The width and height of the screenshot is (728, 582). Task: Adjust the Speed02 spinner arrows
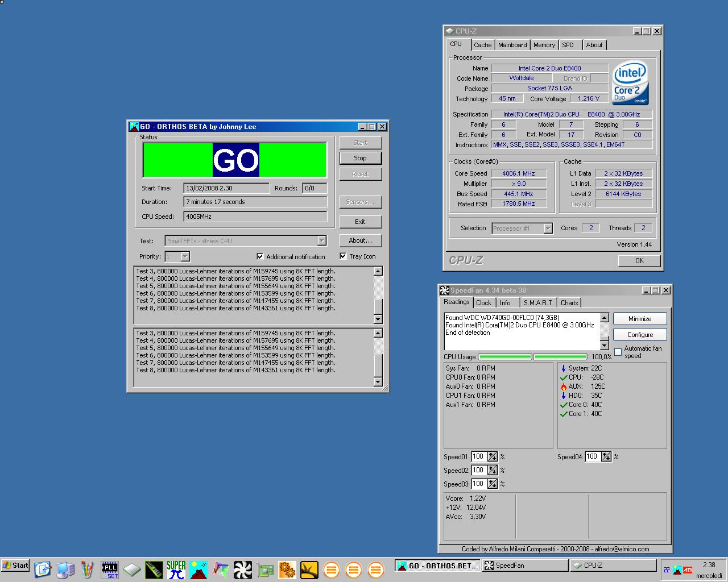[x=493, y=470]
